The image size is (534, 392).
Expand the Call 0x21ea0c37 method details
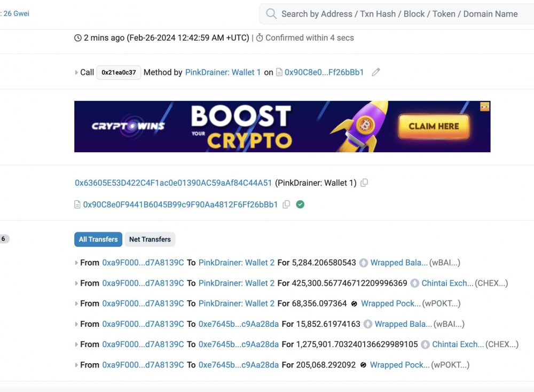(x=76, y=73)
